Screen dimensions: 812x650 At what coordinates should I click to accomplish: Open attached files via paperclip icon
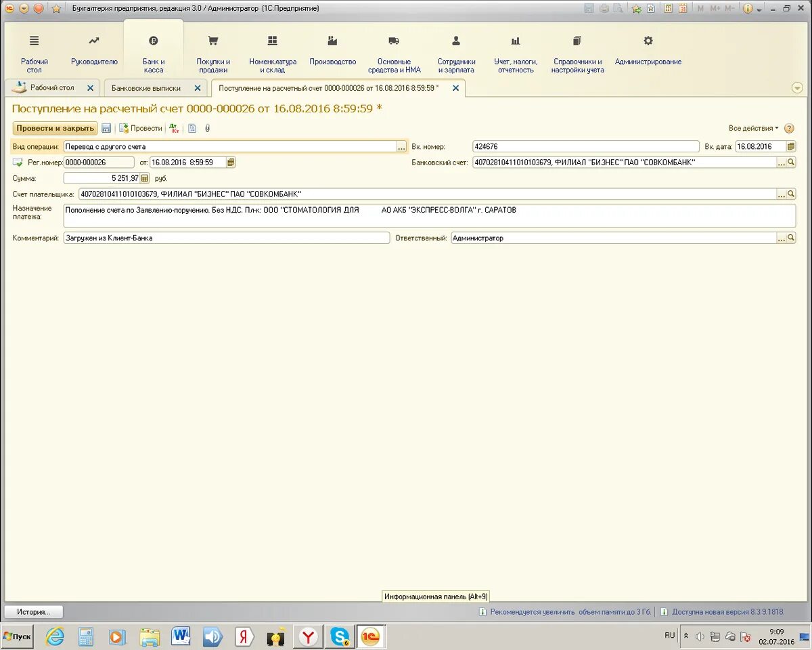(207, 128)
